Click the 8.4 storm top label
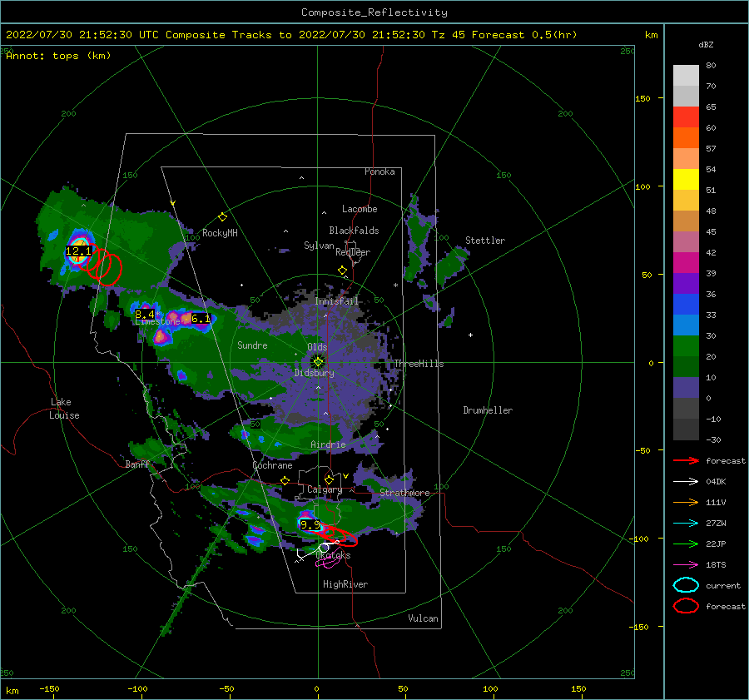The height and width of the screenshot is (700, 749). (x=145, y=314)
